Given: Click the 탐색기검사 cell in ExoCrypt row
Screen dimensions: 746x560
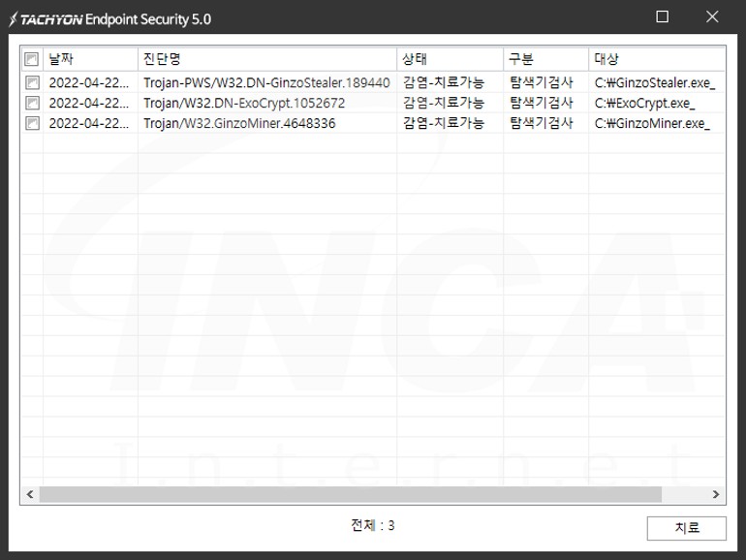Looking at the screenshot, I should click(541, 103).
